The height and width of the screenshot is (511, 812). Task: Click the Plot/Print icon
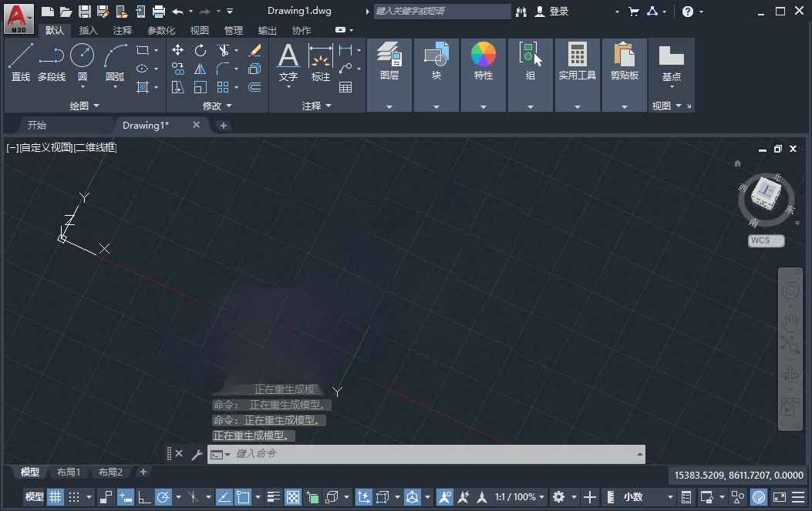[x=158, y=11]
